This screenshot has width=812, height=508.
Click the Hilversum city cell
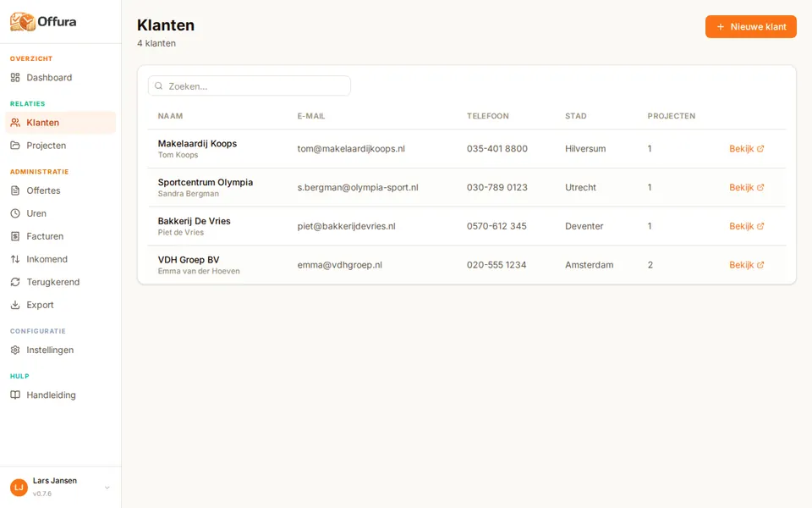coord(585,149)
